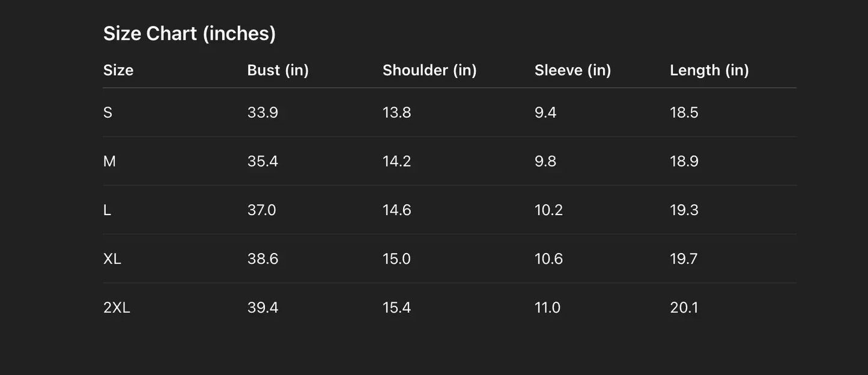
Task: Select the XL size row label
Action: (x=112, y=258)
